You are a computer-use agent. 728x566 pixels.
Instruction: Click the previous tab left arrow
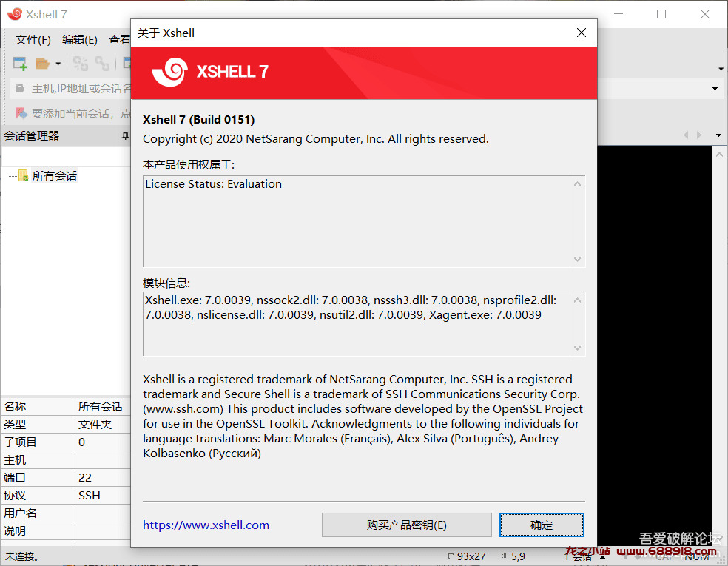click(x=686, y=135)
